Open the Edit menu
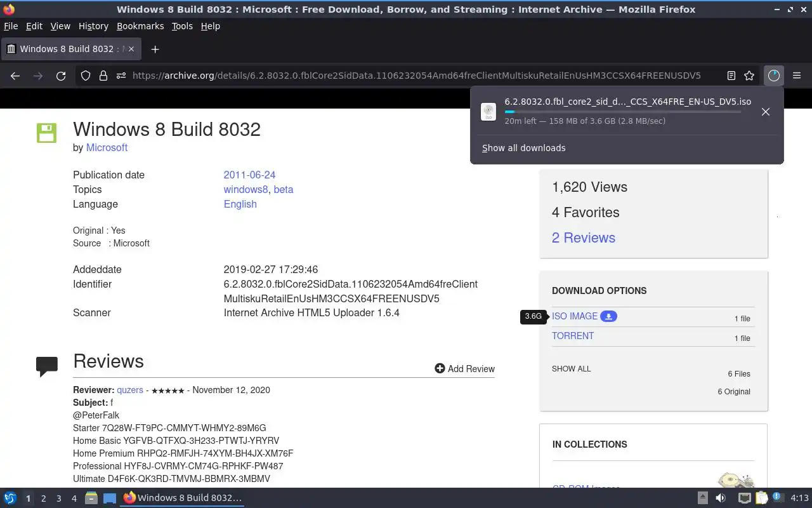The height and width of the screenshot is (508, 812). 34,26
